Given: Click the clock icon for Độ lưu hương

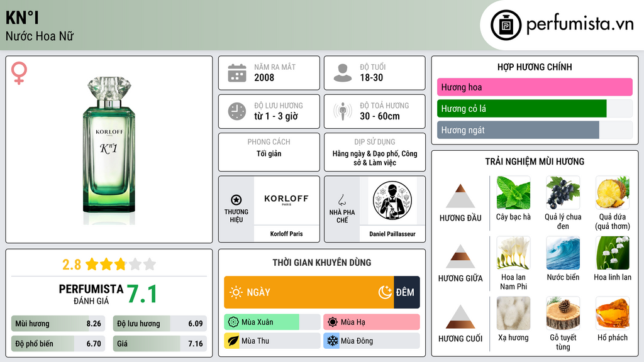Looking at the screenshot, I should point(237,112).
